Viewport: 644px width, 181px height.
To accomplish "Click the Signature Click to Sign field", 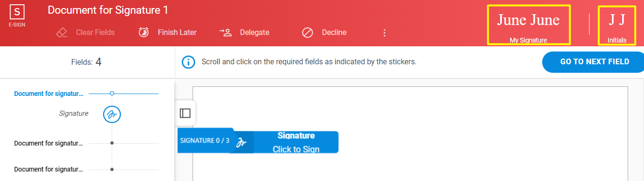I will point(296,142).
